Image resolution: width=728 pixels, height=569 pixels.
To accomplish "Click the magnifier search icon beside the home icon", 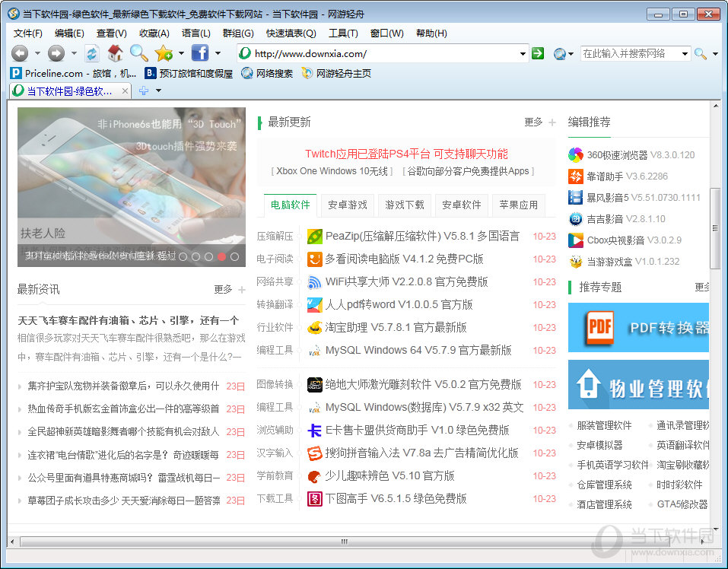I will (x=138, y=53).
